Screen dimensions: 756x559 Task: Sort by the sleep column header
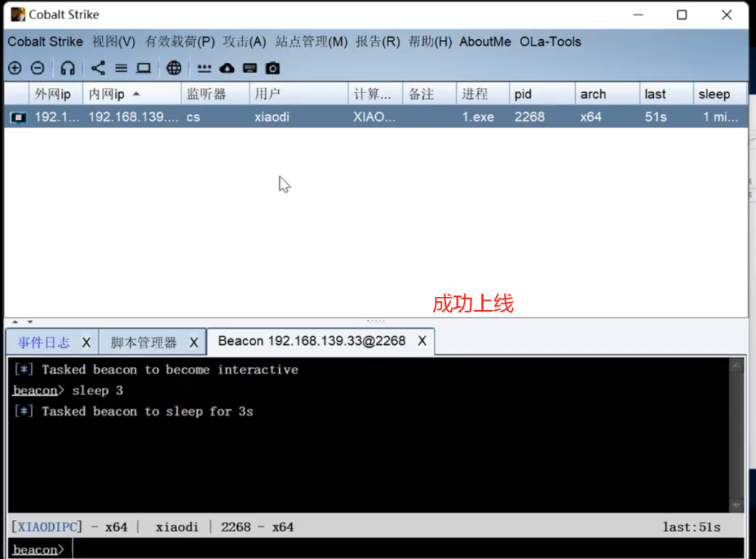[x=720, y=94]
